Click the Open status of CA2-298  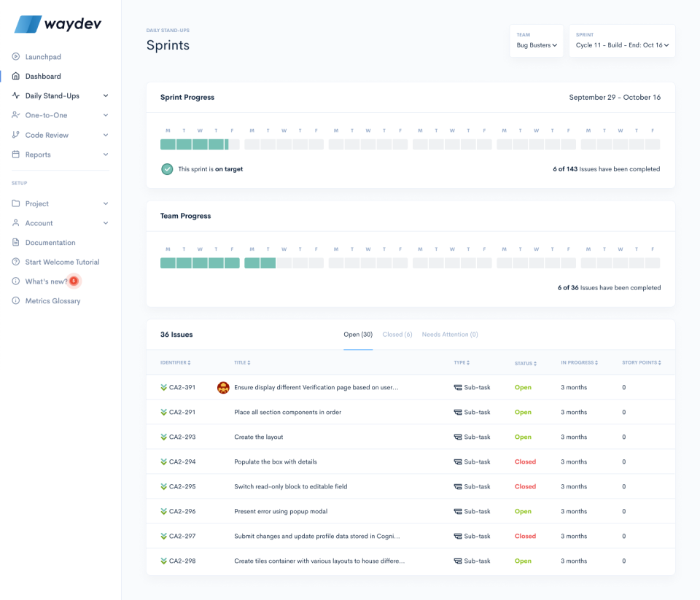(x=523, y=561)
